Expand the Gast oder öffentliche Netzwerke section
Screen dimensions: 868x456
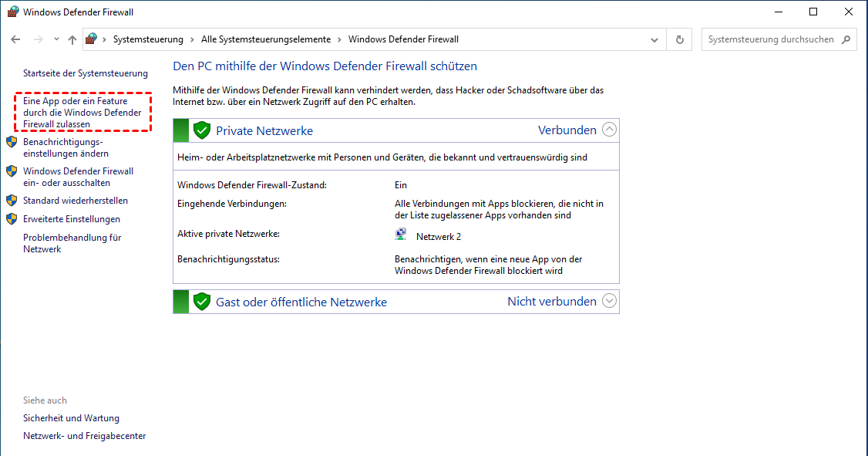(x=609, y=301)
